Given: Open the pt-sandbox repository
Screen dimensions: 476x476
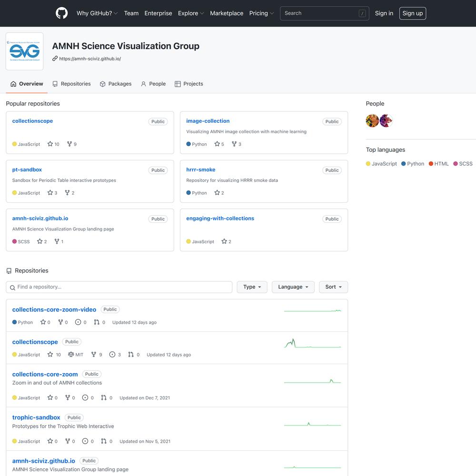Looking at the screenshot, I should [27, 169].
